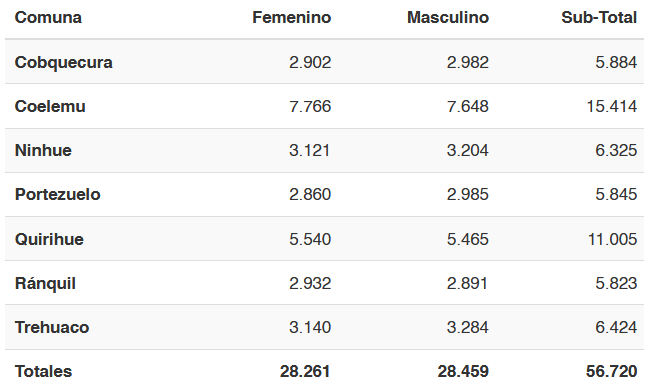Select the Coelemu row label

50,106
